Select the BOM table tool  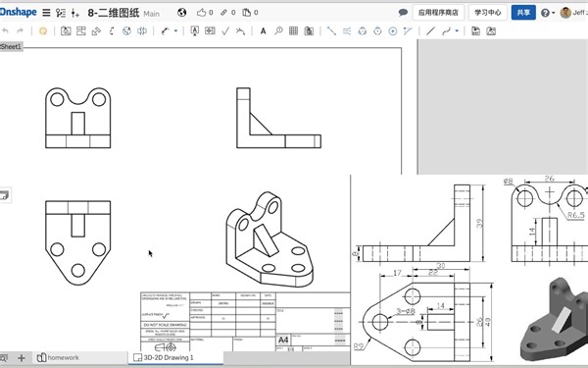(x=309, y=30)
